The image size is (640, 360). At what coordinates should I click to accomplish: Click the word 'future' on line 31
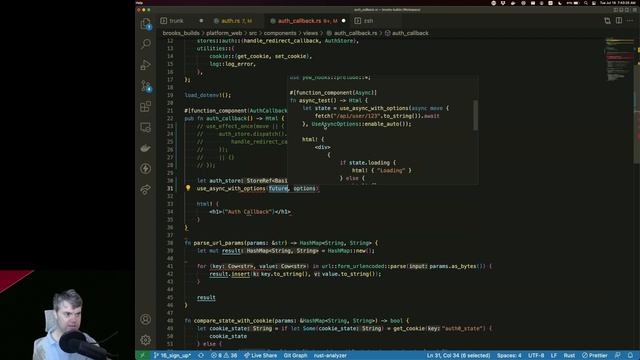(278, 188)
